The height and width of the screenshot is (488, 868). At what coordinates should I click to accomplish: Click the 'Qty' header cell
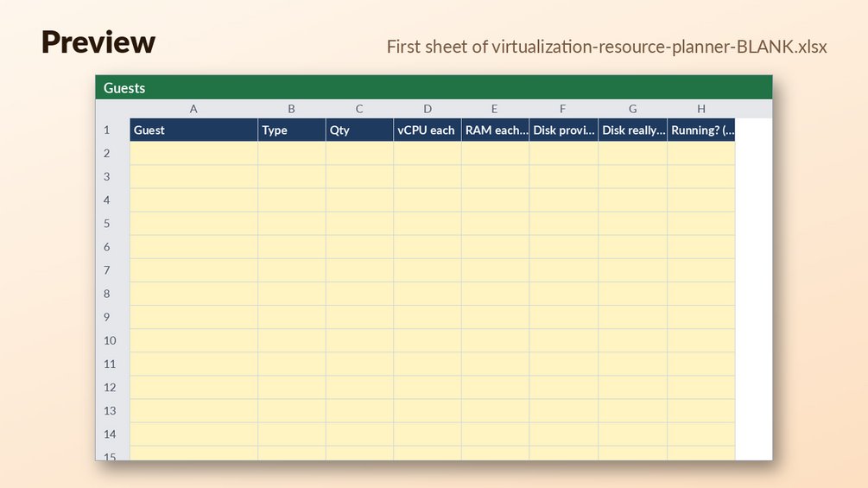point(359,130)
